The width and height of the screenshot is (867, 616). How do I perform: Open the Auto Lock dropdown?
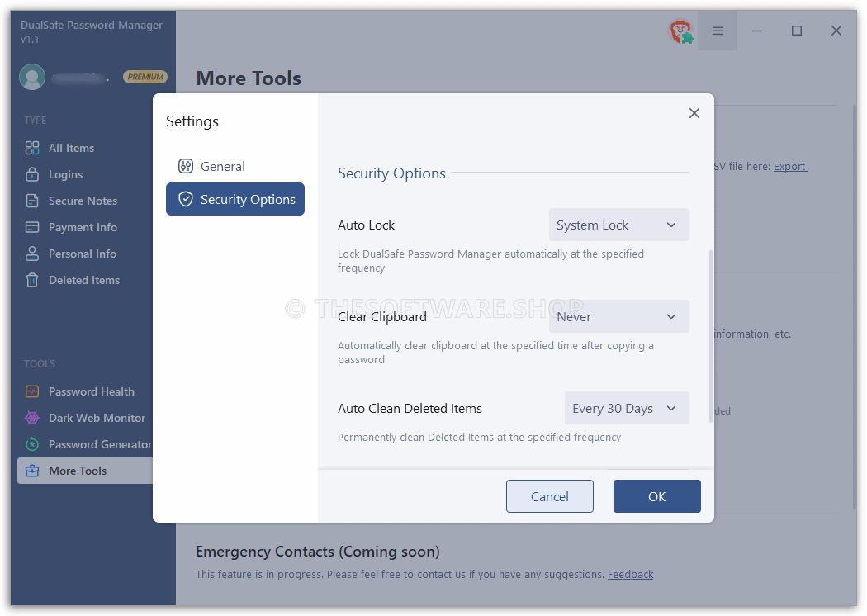[x=618, y=225]
